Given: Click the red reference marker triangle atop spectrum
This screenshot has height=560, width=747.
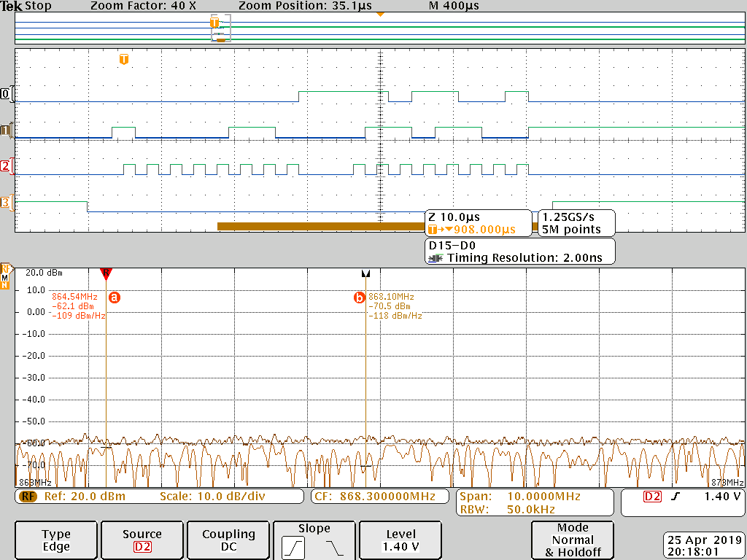Looking at the screenshot, I should [106, 273].
